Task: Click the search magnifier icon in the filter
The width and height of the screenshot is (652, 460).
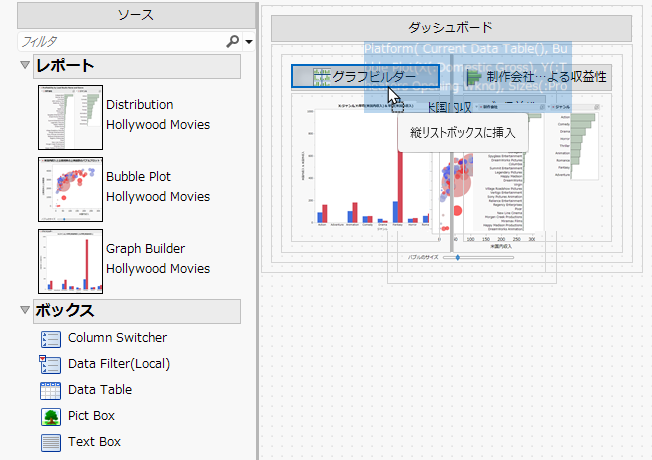Action: click(232, 41)
